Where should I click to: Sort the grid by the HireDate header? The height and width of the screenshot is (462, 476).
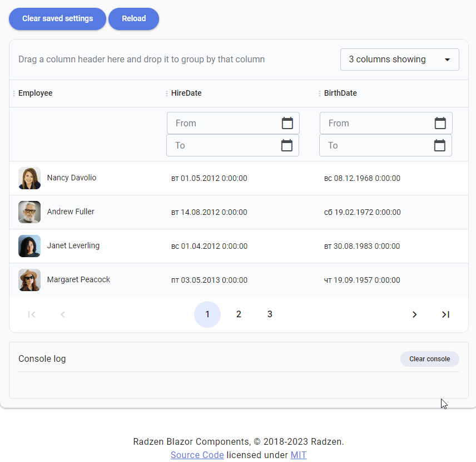coord(186,93)
